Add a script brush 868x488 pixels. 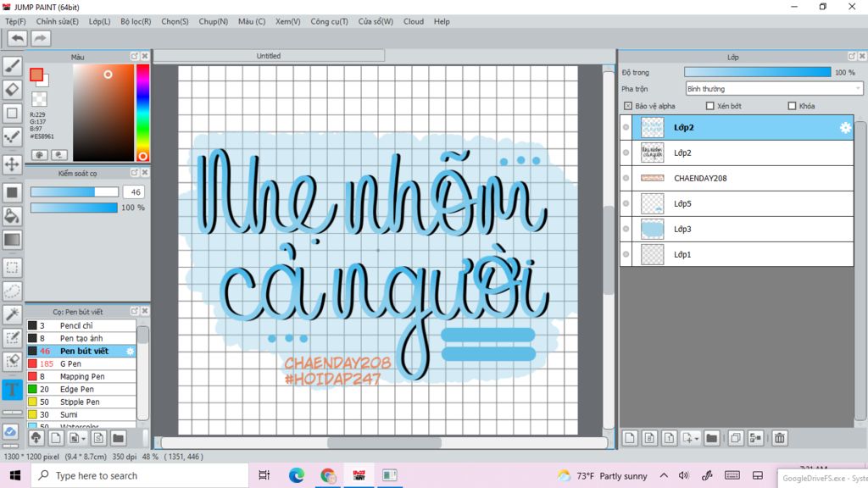coord(98,438)
